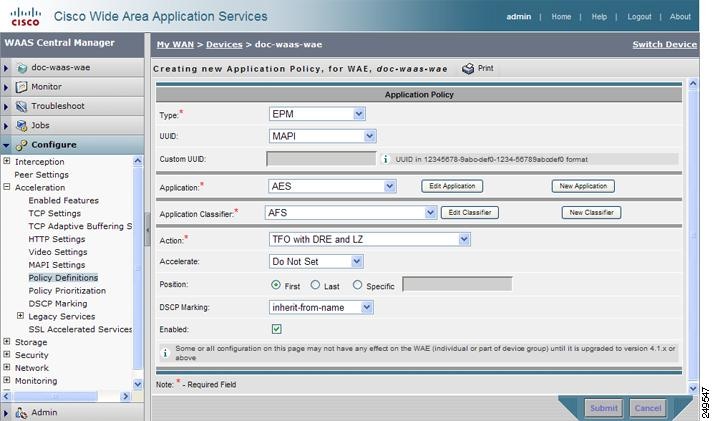
Task: Open HTTP Settings page
Action: click(x=57, y=239)
